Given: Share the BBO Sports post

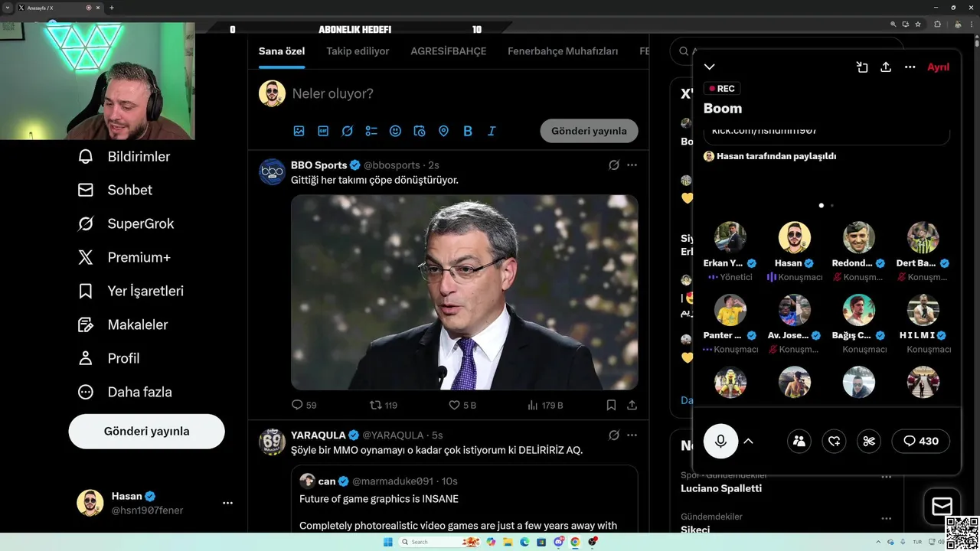Looking at the screenshot, I should point(632,405).
